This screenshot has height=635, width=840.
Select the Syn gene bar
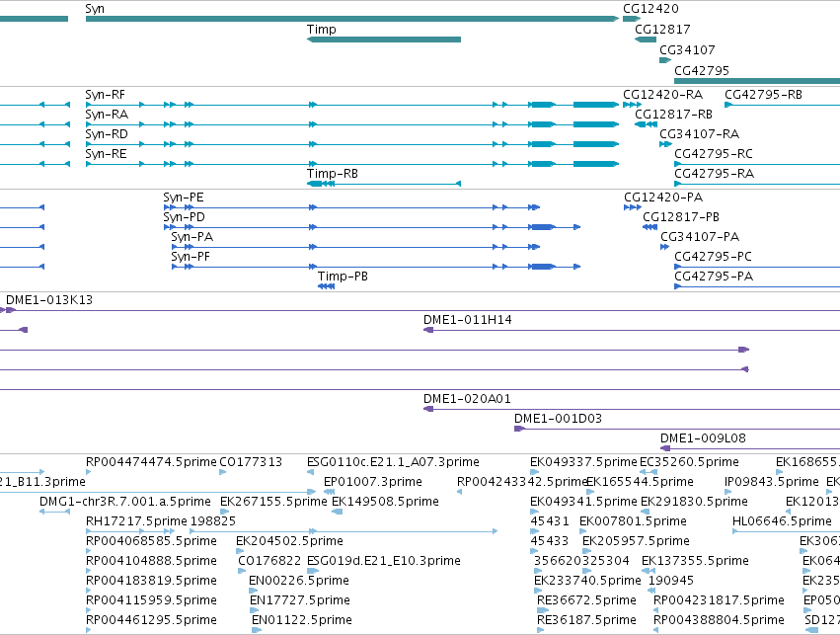[x=352, y=19]
